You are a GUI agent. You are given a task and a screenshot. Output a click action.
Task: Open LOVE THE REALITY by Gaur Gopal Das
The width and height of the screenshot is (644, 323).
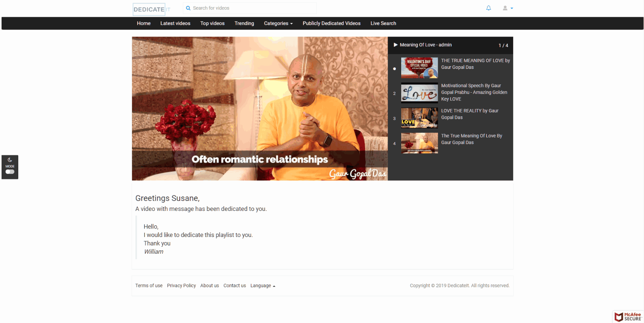[x=470, y=114]
